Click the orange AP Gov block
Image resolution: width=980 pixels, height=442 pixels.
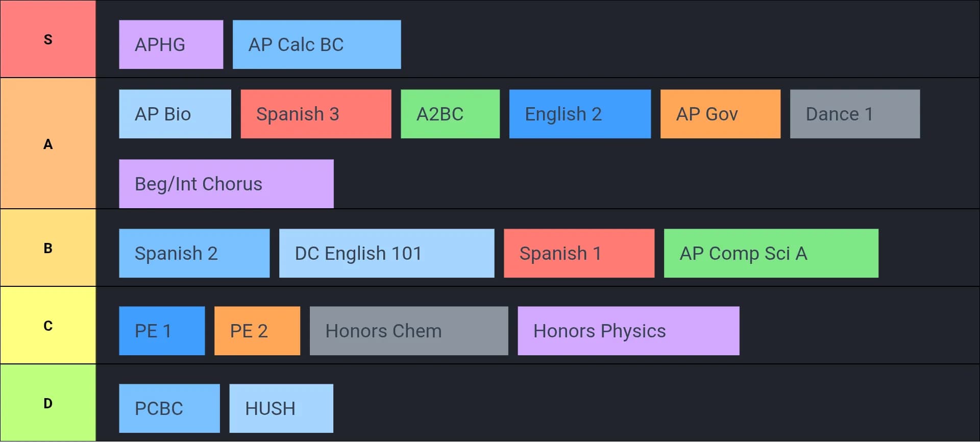coord(720,114)
